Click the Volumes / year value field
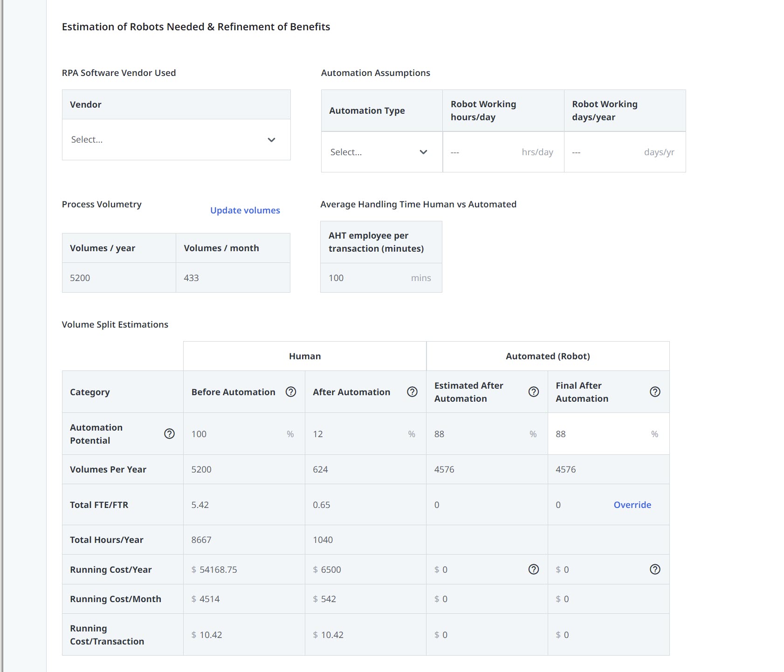 119,278
